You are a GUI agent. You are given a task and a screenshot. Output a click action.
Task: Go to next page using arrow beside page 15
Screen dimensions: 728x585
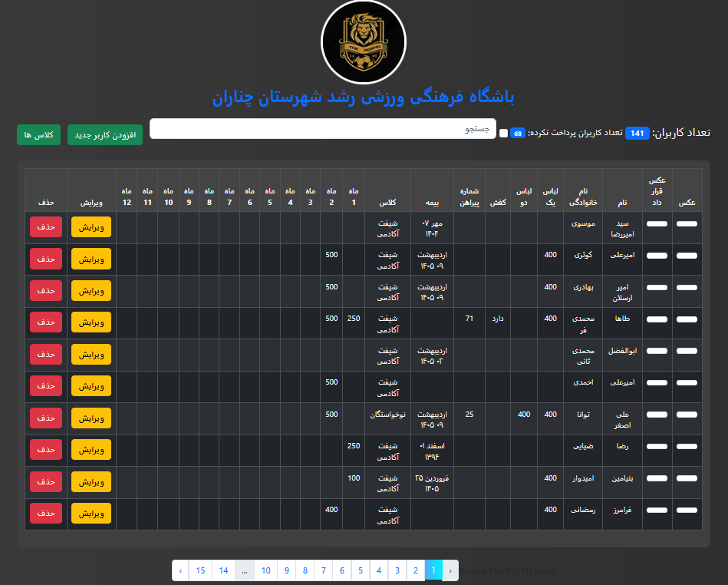(x=180, y=570)
